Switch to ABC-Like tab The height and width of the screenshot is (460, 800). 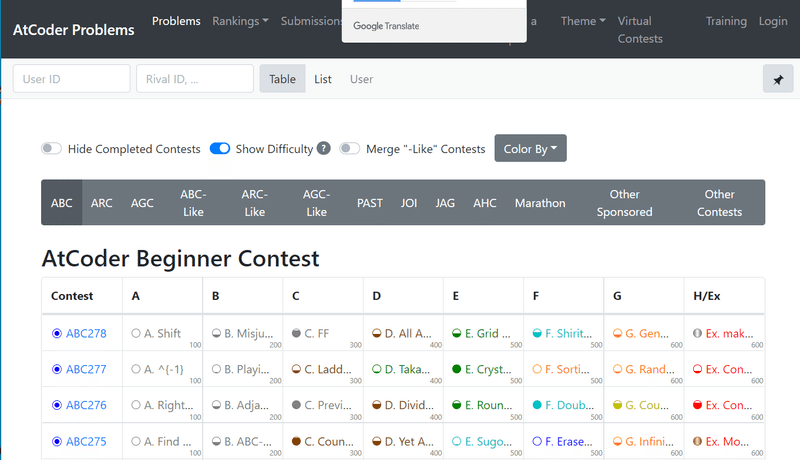(193, 202)
